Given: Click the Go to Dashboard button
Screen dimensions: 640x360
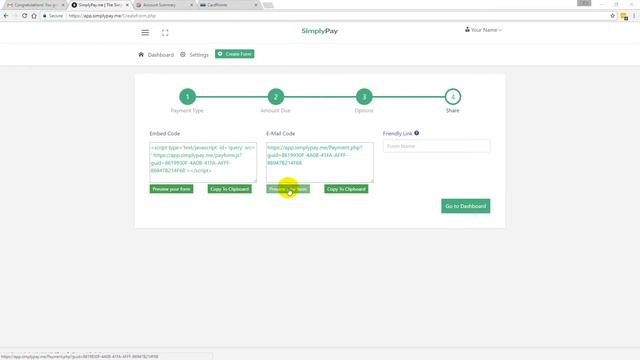Looking at the screenshot, I should (465, 206).
